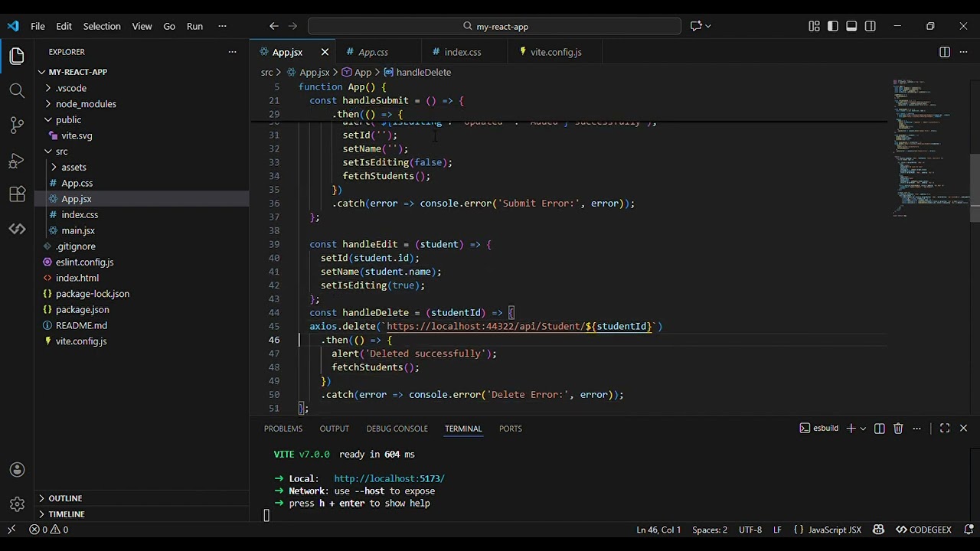Open the Edit menu
The width and height of the screenshot is (980, 551).
point(64,26)
